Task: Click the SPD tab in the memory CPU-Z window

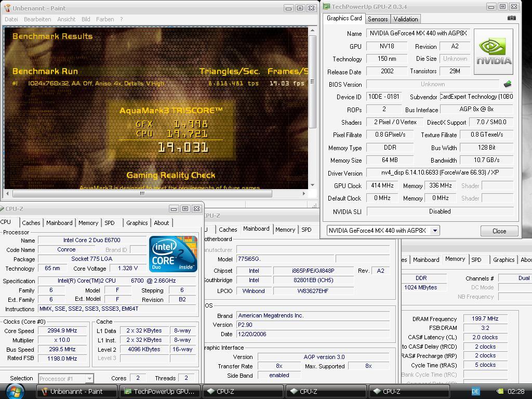Action: (476, 260)
